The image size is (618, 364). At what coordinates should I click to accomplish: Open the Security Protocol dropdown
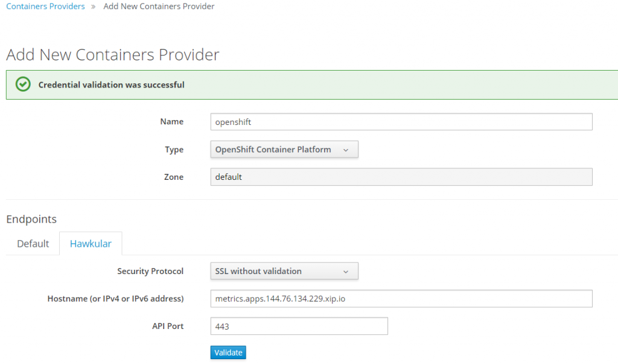[284, 271]
